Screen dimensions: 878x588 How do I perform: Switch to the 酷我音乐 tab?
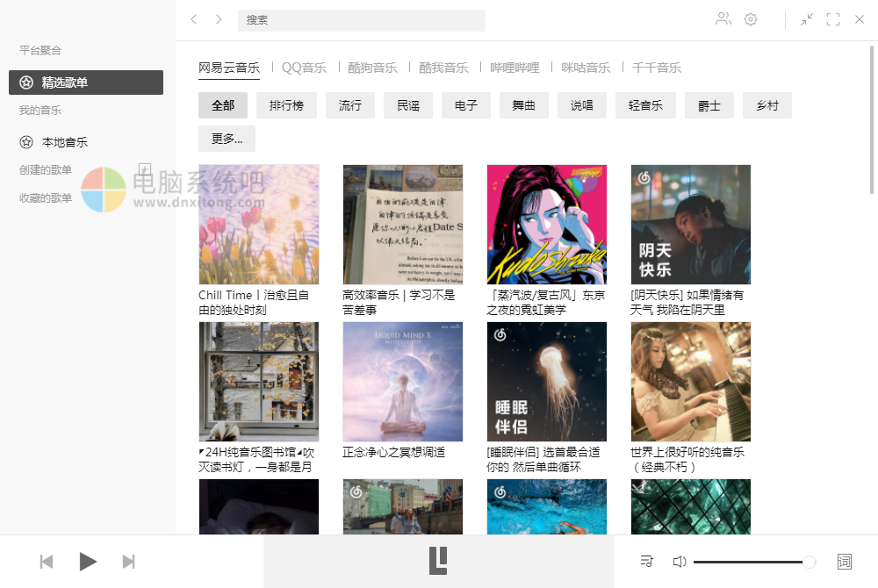[x=443, y=68]
